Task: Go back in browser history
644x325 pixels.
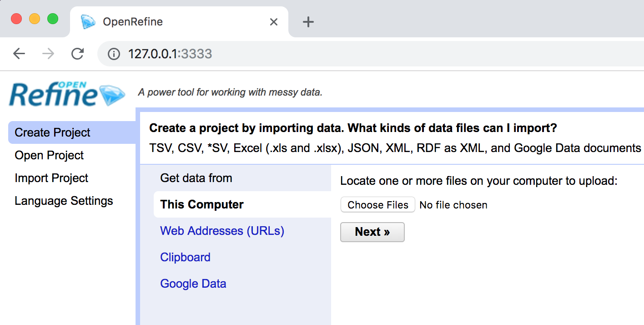Action: [19, 54]
